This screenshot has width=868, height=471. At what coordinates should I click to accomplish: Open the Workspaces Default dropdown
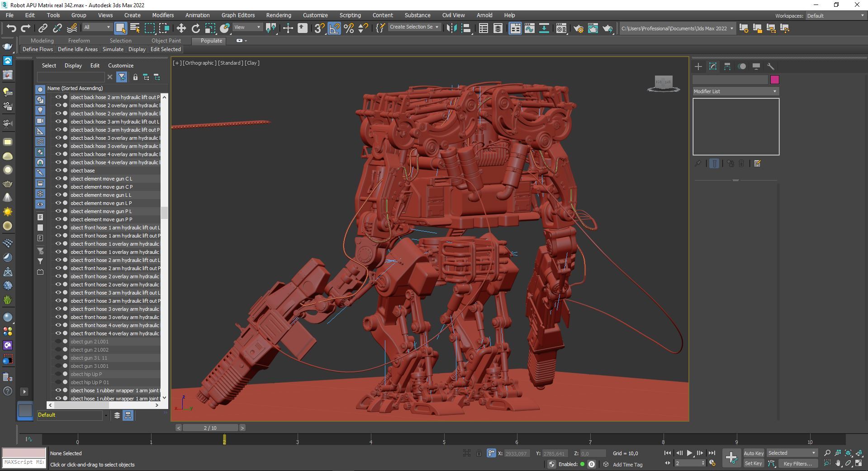pos(835,16)
